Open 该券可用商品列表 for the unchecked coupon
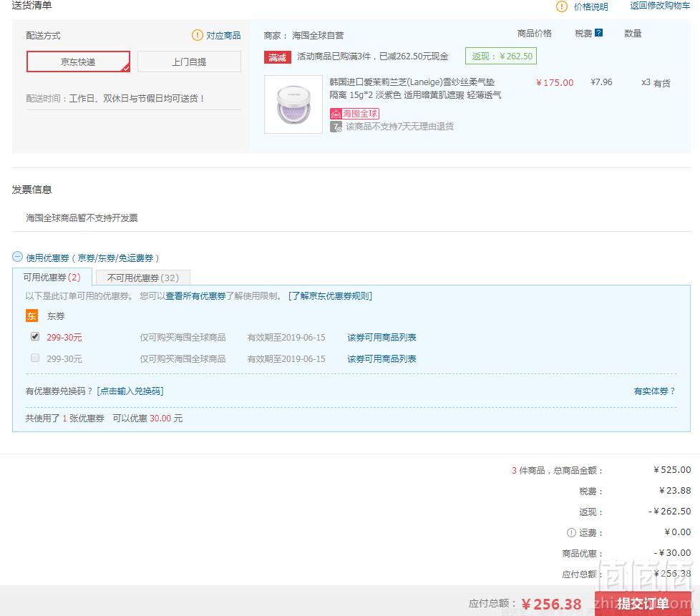 coord(381,359)
